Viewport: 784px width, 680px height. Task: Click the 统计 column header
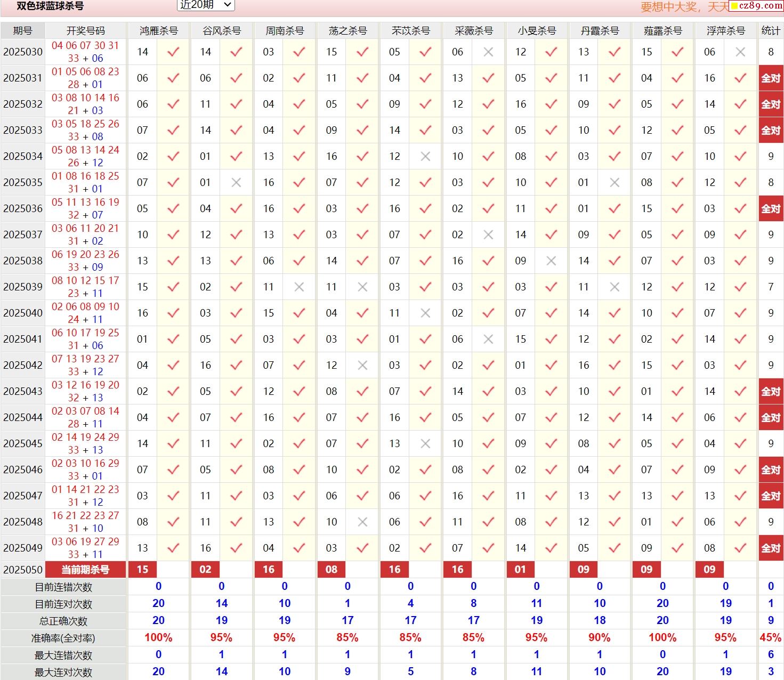click(771, 31)
